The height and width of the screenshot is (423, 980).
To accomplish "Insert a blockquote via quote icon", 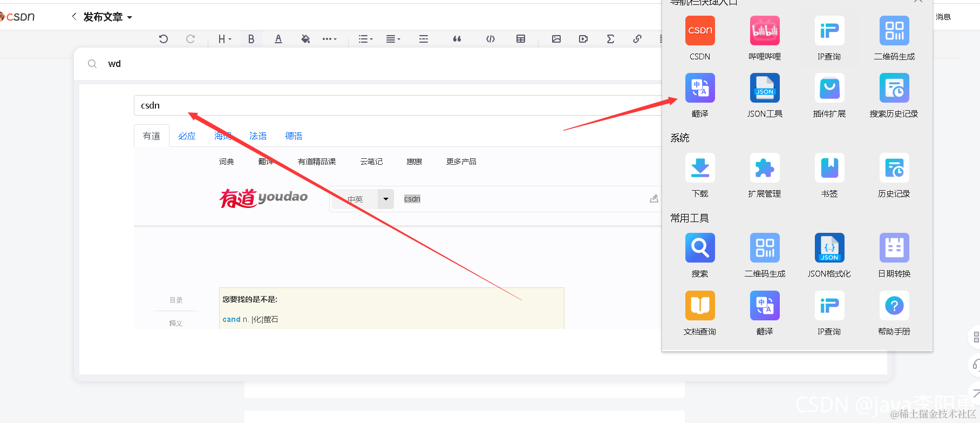I will pyautogui.click(x=457, y=39).
